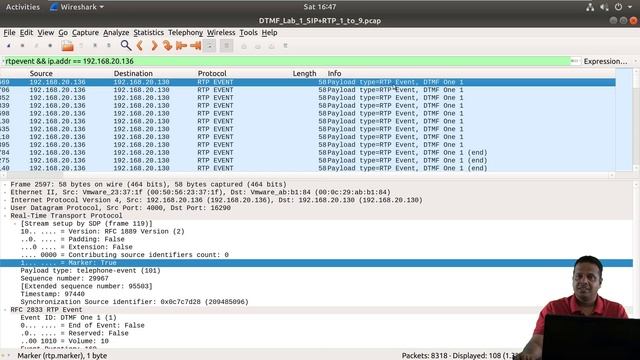The image size is (640, 360).
Task: Save this capture file
Action: pos(81,46)
